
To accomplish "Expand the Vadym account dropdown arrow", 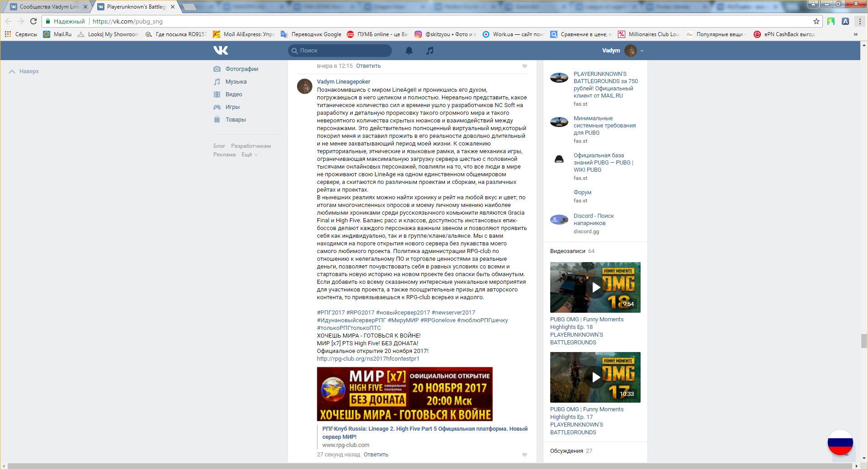I will 642,51.
